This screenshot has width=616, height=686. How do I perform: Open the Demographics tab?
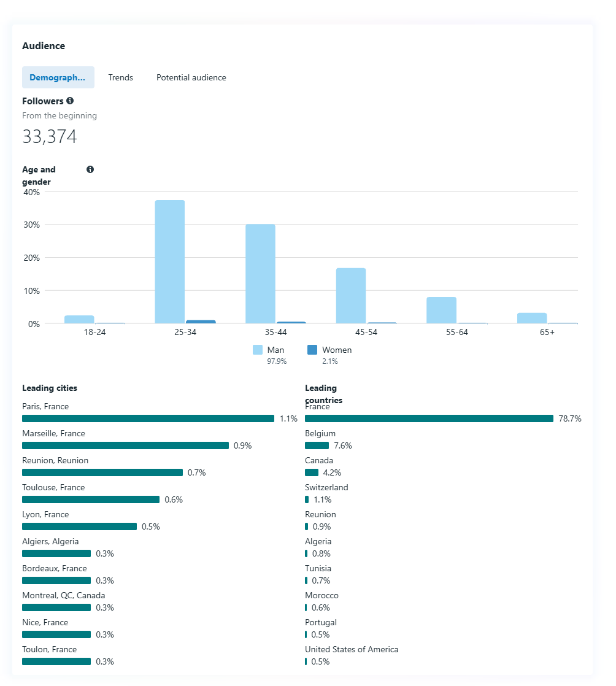pyautogui.click(x=58, y=78)
